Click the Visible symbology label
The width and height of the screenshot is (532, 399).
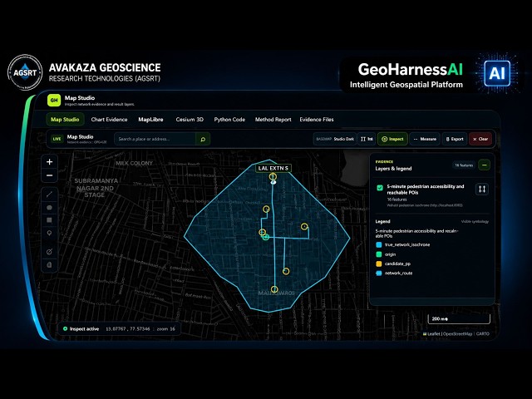point(475,222)
